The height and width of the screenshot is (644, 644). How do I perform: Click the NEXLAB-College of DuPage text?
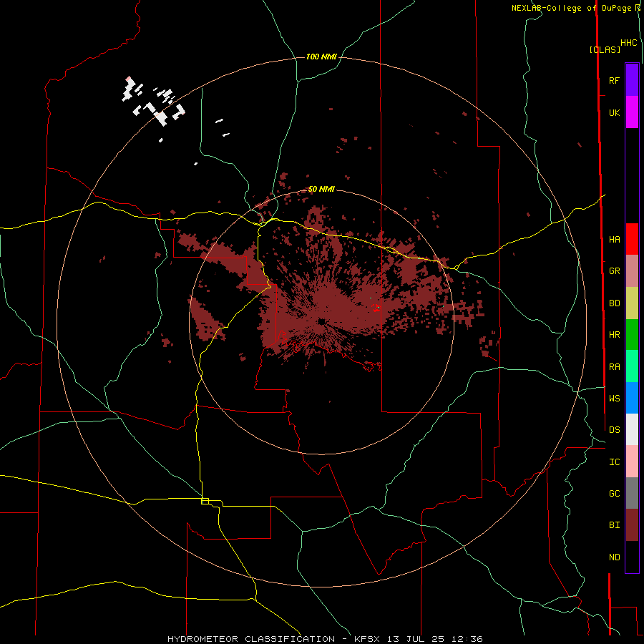[573, 8]
